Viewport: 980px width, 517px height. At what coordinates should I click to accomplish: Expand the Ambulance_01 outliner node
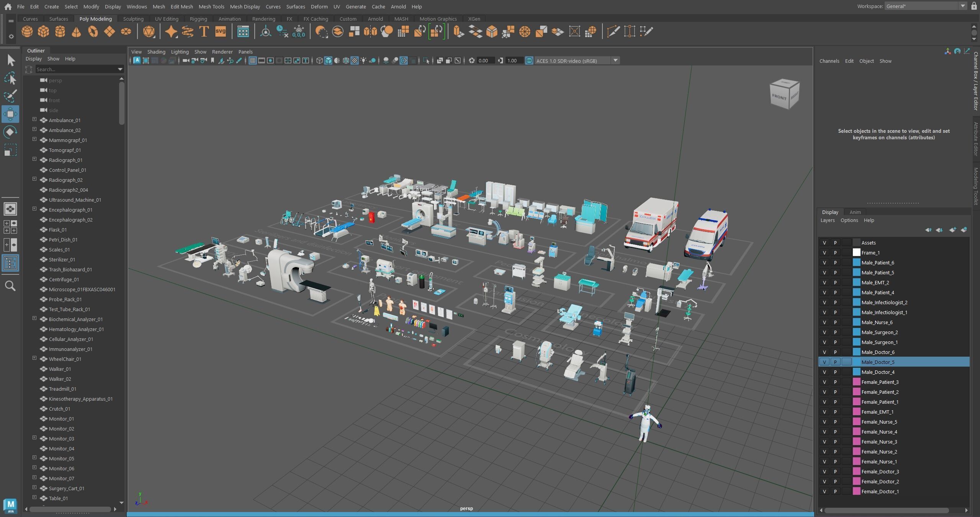tap(34, 120)
